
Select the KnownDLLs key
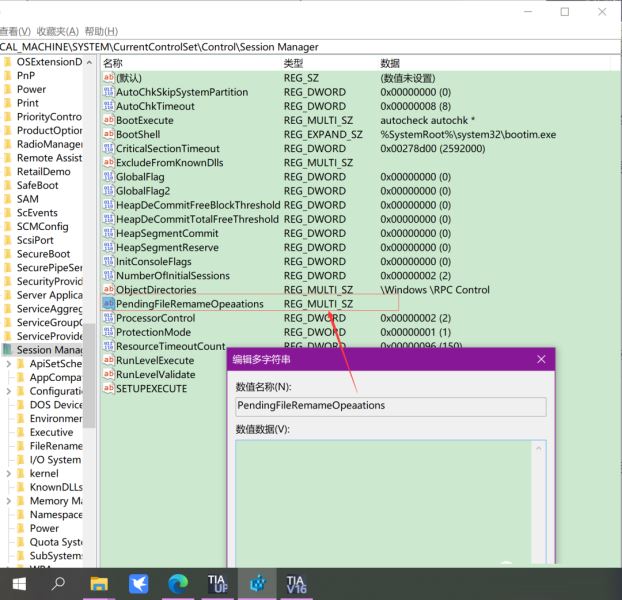pos(56,487)
